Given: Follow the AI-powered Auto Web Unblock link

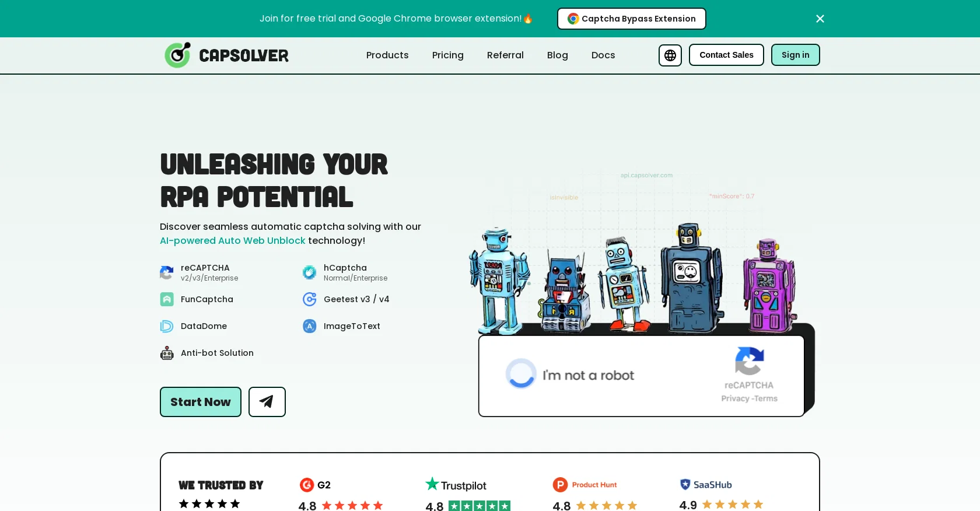Looking at the screenshot, I should pyautogui.click(x=233, y=240).
